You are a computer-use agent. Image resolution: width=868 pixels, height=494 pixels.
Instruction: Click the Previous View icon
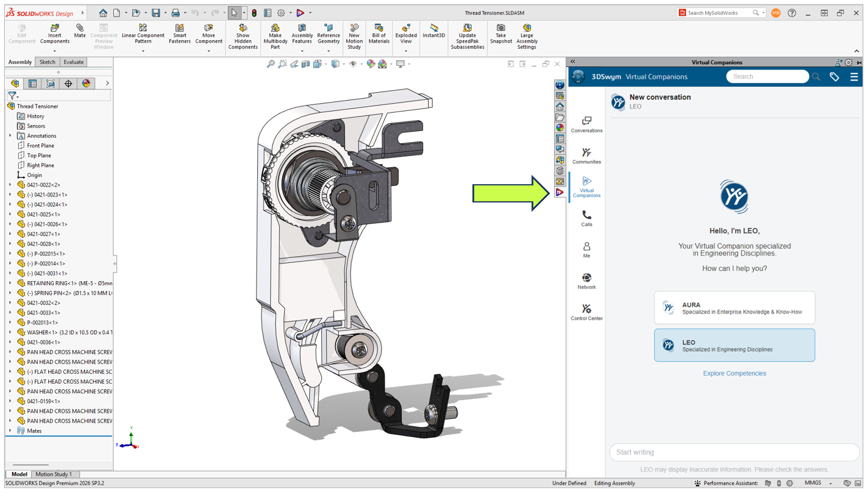point(294,64)
